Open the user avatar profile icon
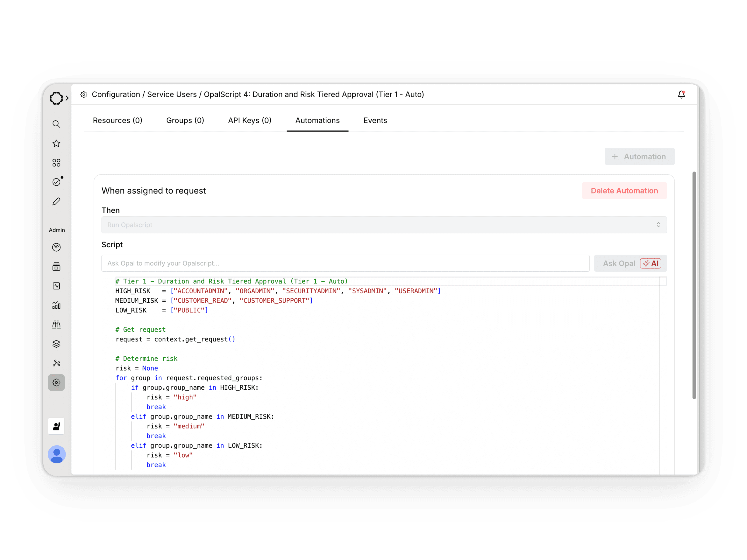 (x=56, y=454)
